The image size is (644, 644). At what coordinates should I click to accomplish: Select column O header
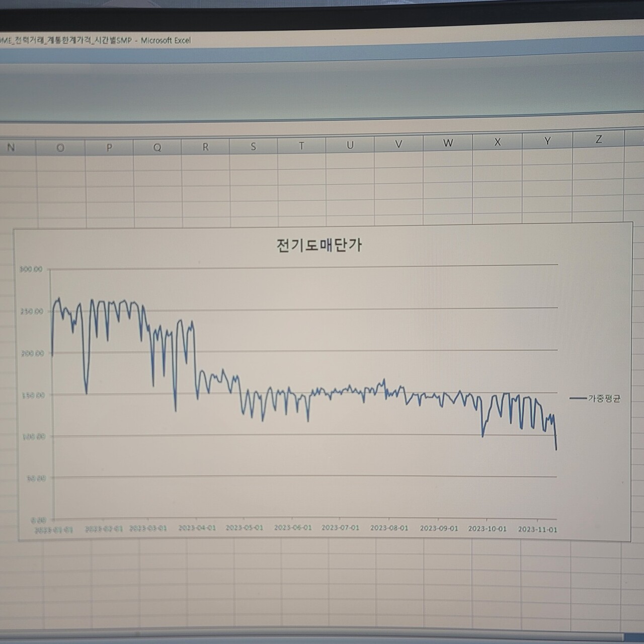(60, 147)
